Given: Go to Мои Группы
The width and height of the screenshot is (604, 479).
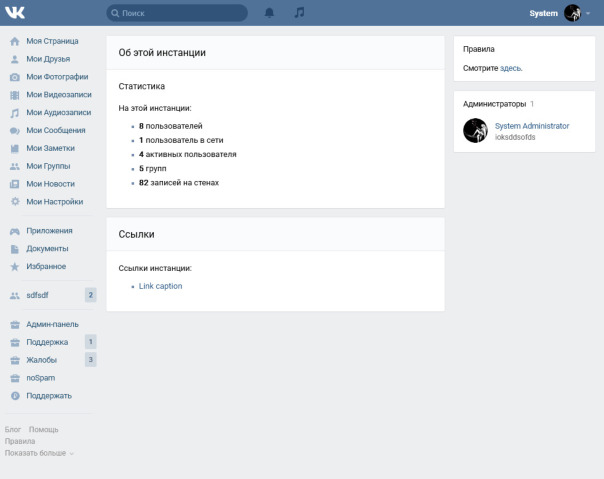Looking at the screenshot, I should pyautogui.click(x=48, y=166).
